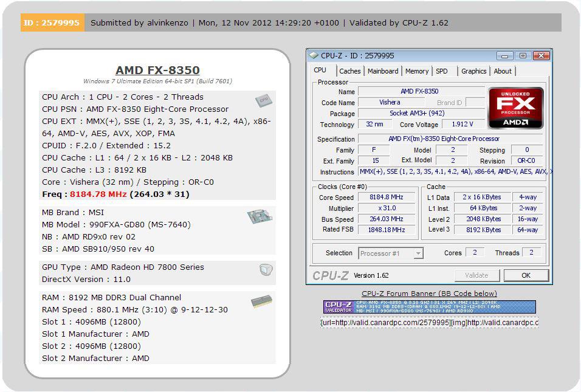Image resolution: width=581 pixels, height=392 pixels.
Task: Click the AMD FX Unlocked processor logo
Action: tap(515, 108)
